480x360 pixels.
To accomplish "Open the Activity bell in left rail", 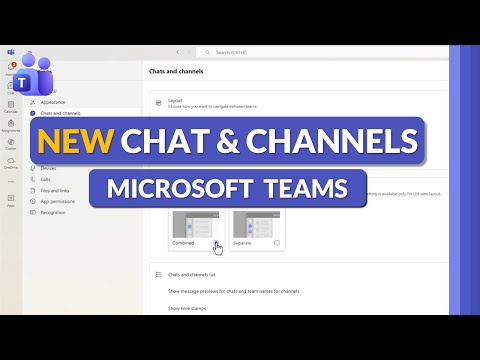I will (11, 68).
